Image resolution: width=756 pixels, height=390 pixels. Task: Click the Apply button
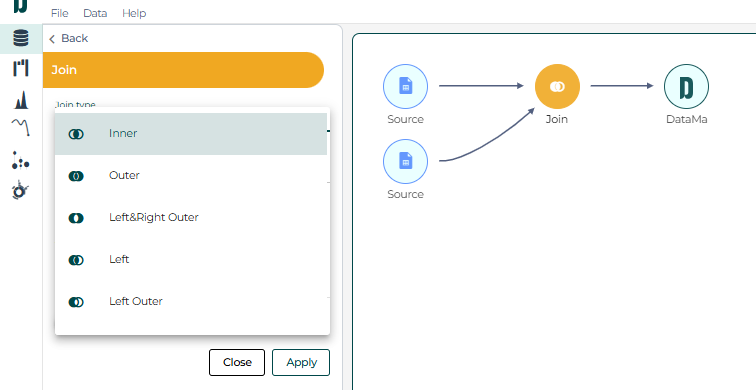[301, 362]
